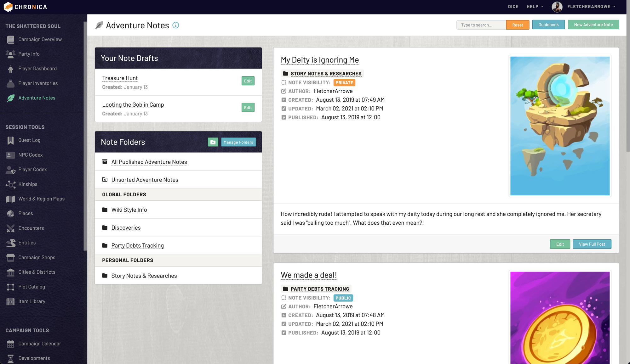Click the floating island note thumbnail
Viewport: 630px width, 364px height.
(560, 126)
